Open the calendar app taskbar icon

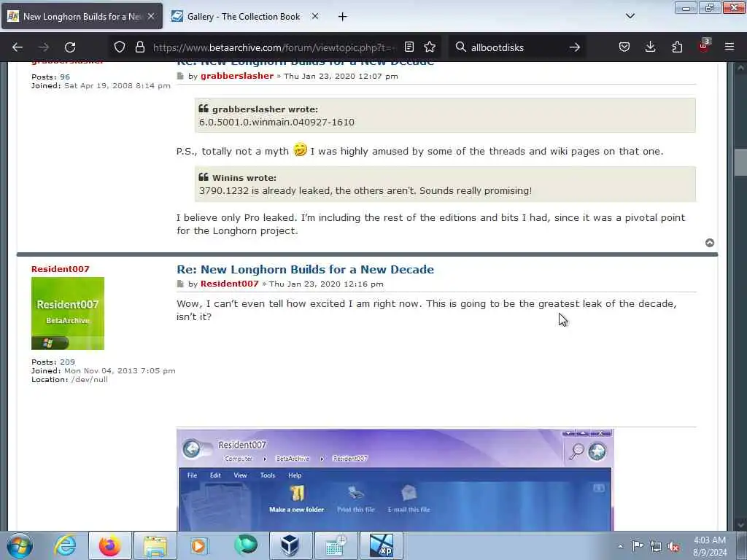[x=336, y=545]
